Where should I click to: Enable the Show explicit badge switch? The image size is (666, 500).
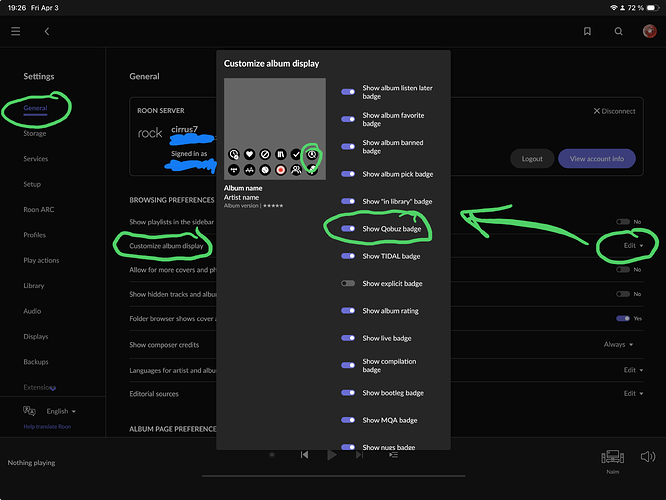click(348, 283)
